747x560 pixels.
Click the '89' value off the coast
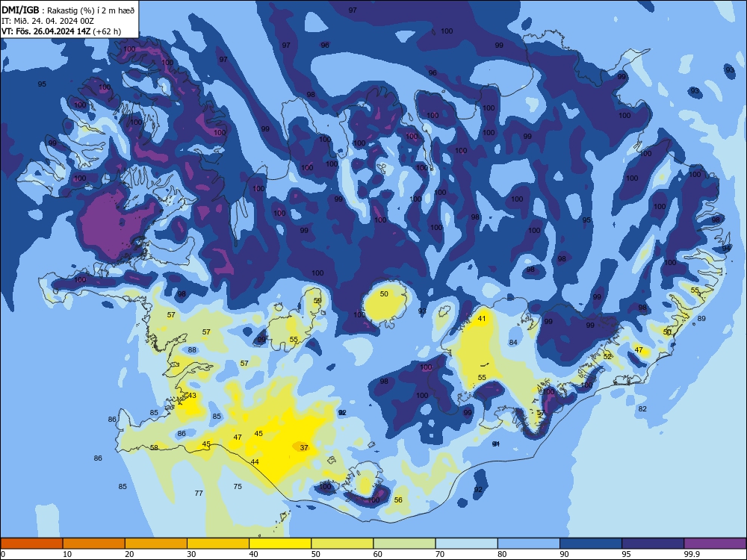[701, 319]
